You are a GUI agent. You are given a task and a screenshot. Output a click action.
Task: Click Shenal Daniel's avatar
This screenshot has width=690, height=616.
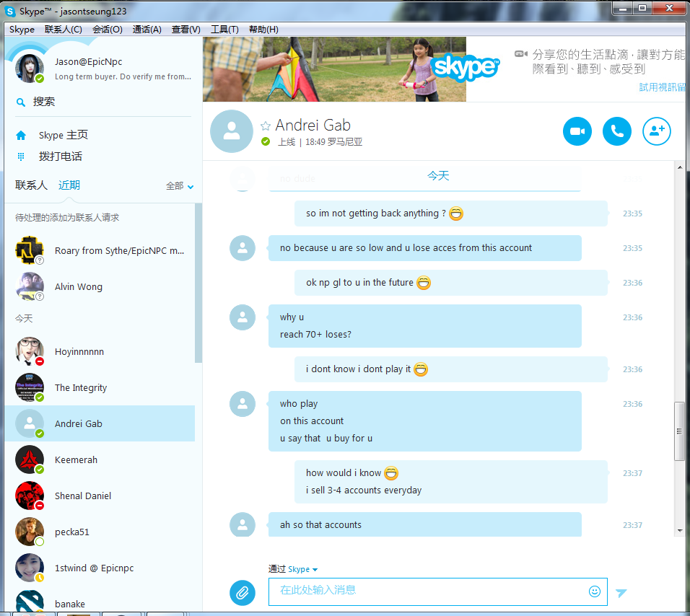30,496
